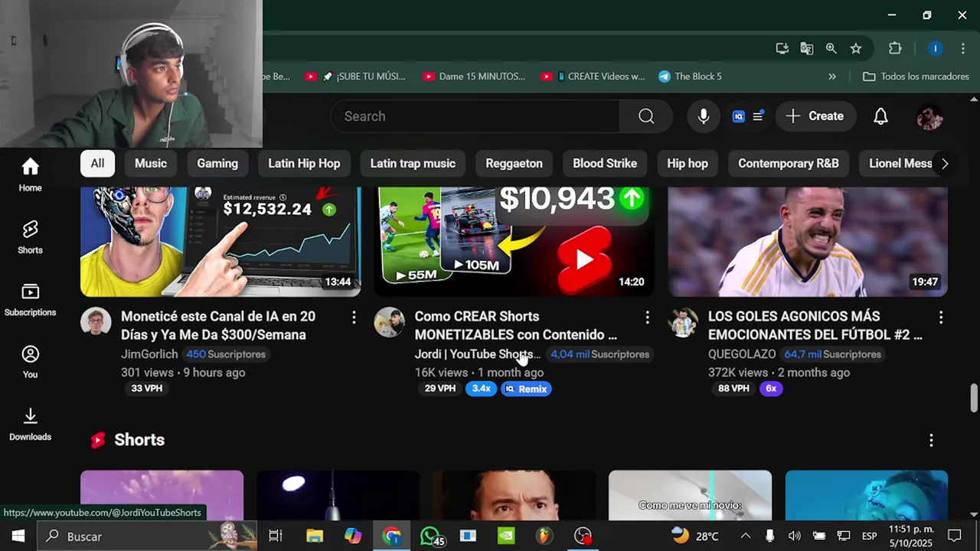Select the Latin Hip Hop chip
The width and height of the screenshot is (980, 551).
304,164
